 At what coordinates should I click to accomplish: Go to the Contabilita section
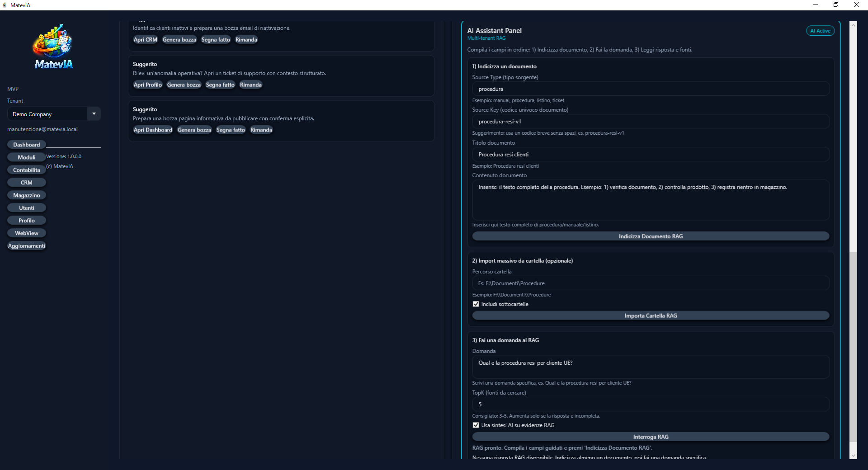(27, 170)
